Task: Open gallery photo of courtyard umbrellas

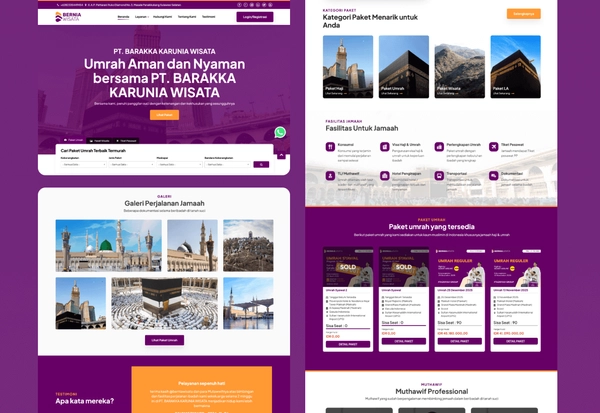Action: 248,303
